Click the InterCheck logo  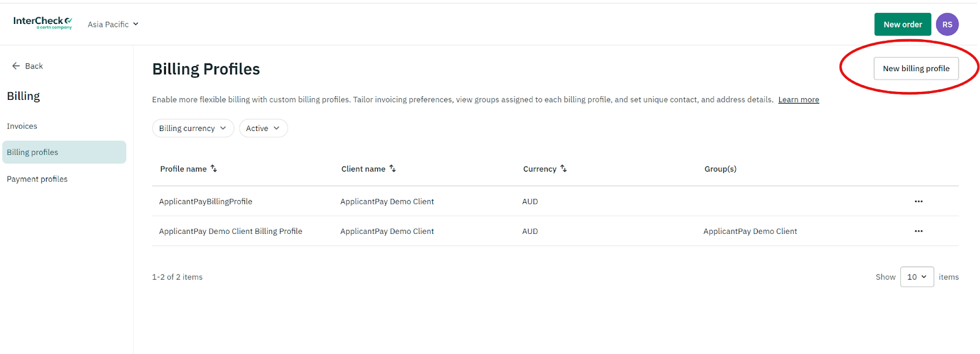tap(43, 23)
